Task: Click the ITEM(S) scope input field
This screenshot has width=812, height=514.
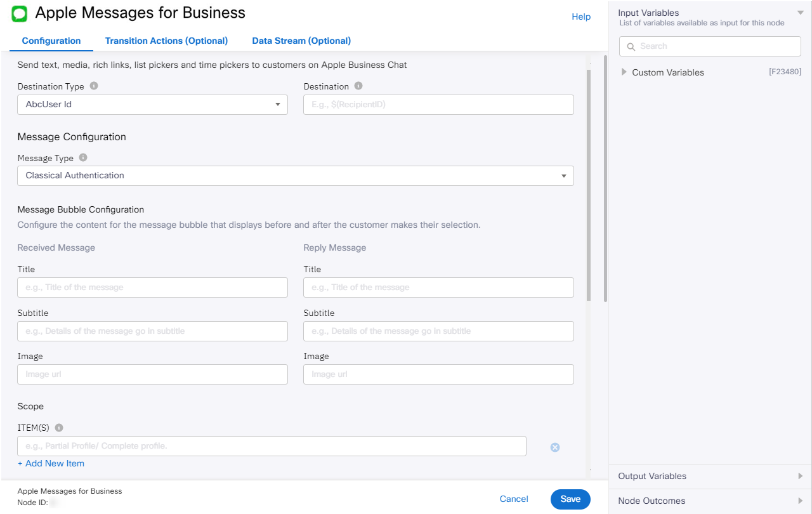Action: tap(272, 446)
